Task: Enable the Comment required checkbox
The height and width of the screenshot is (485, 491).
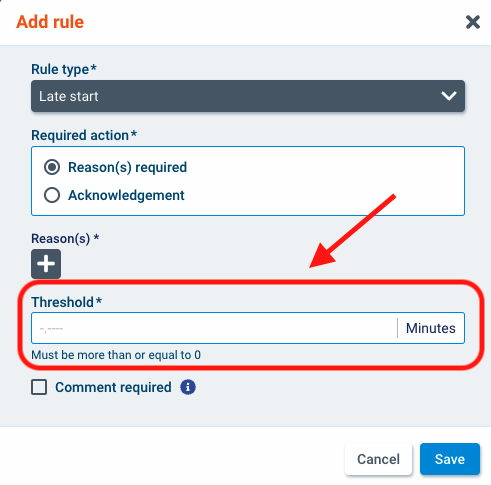Action: (x=39, y=387)
